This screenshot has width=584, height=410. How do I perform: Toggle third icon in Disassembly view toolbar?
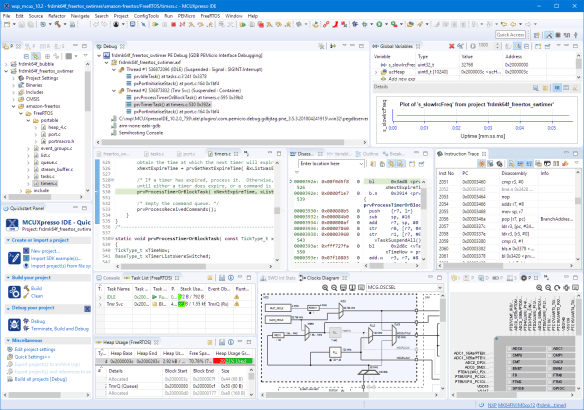coord(391,164)
